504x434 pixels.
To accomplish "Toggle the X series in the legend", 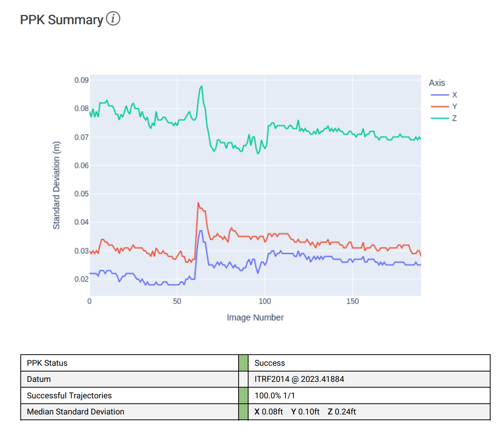I will pos(444,95).
